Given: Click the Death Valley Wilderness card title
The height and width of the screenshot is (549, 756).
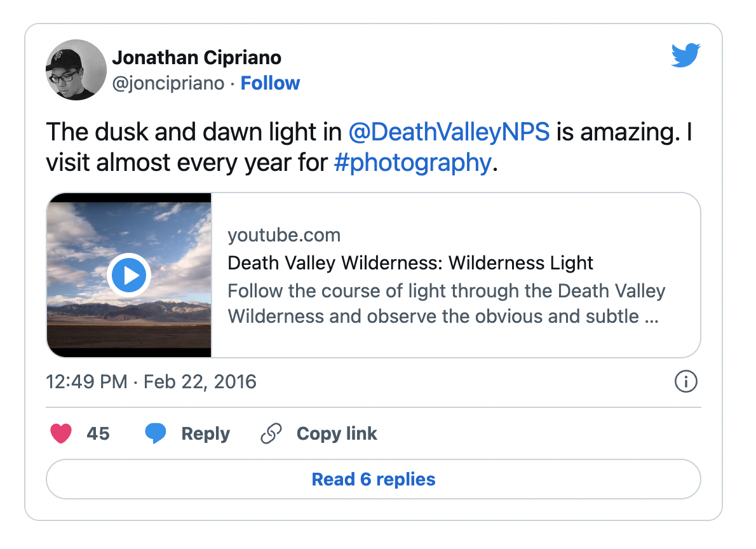Looking at the screenshot, I should 410,263.
